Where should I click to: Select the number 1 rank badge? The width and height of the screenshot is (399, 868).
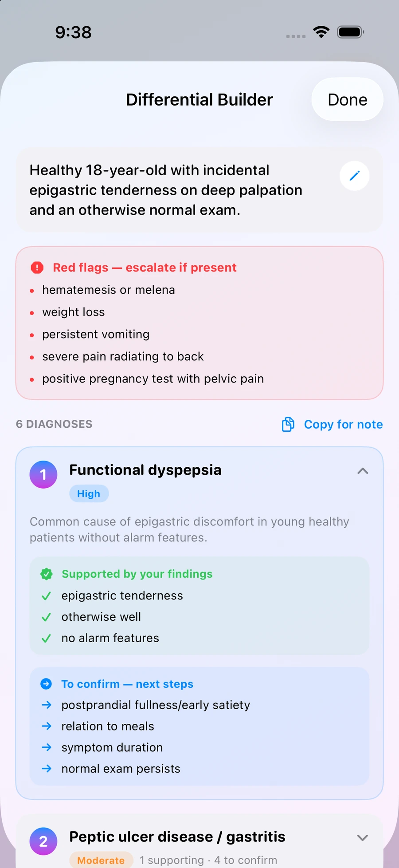click(43, 474)
